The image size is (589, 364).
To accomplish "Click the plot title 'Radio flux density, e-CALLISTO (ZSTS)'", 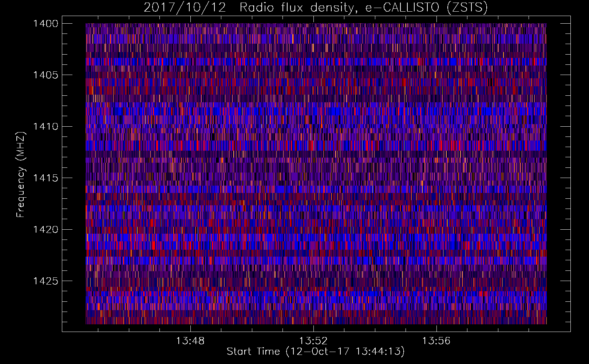I will point(364,7).
